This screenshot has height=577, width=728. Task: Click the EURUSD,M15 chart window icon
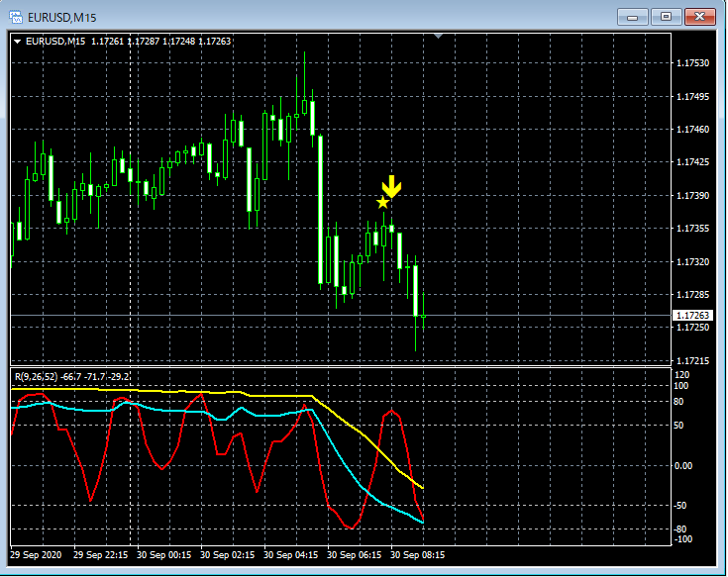16,18
